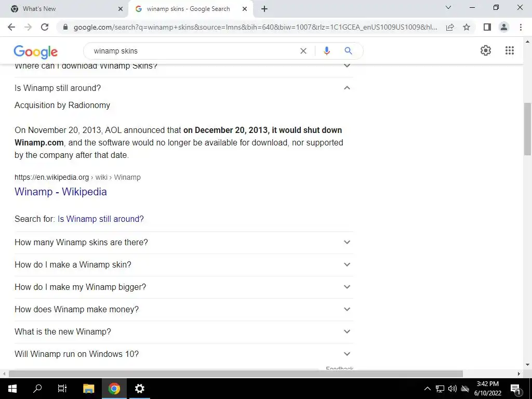Click the address bar URL
The height and width of the screenshot is (399, 532).
[x=255, y=27]
